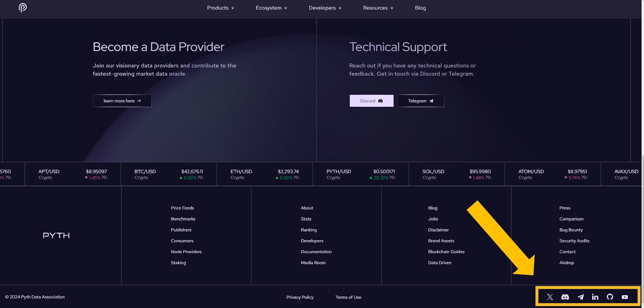Select the PYTH/USD ticker entry
This screenshot has width=644, height=308.
[x=361, y=174]
